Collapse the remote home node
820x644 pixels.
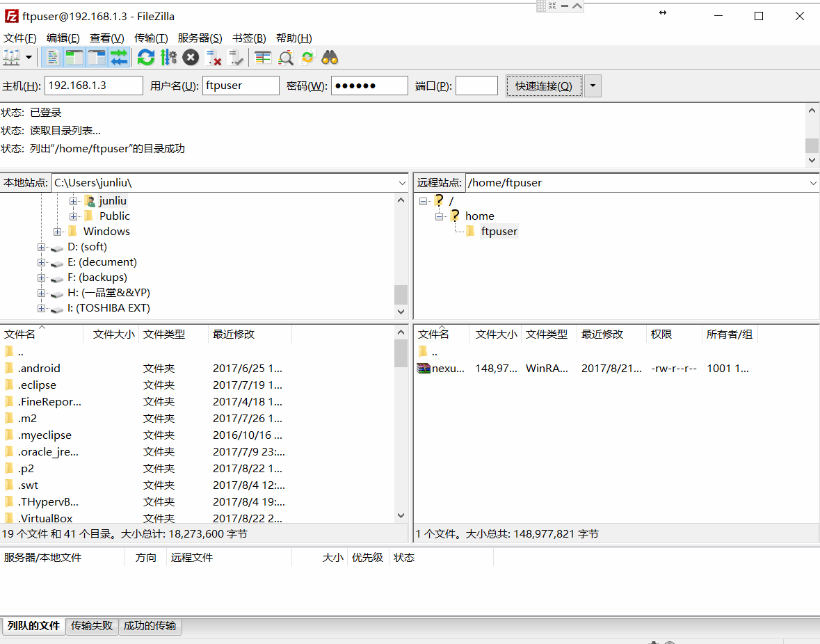coord(440,216)
